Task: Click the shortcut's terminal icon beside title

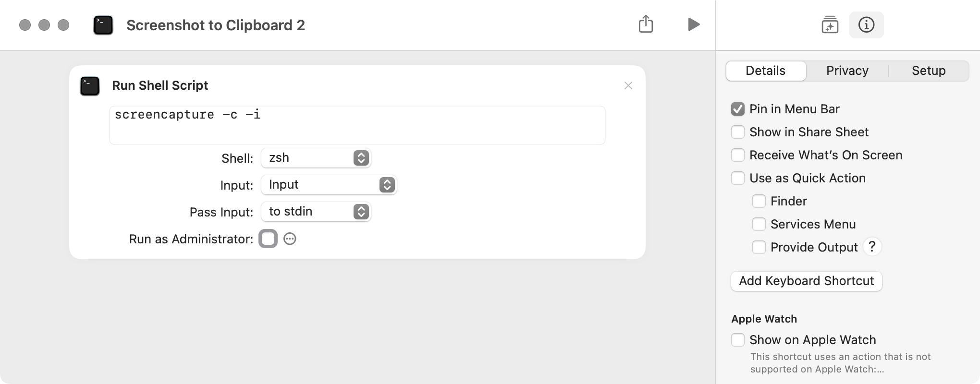Action: [103, 25]
